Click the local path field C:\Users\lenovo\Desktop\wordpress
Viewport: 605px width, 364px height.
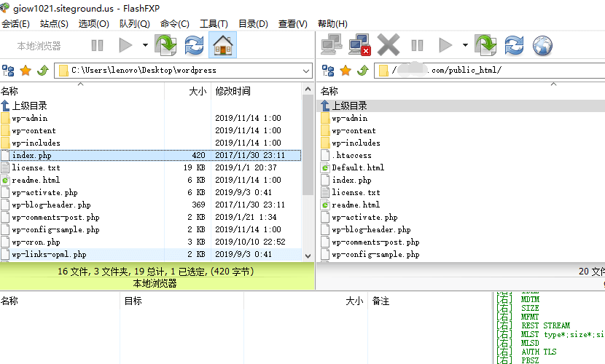coord(183,71)
